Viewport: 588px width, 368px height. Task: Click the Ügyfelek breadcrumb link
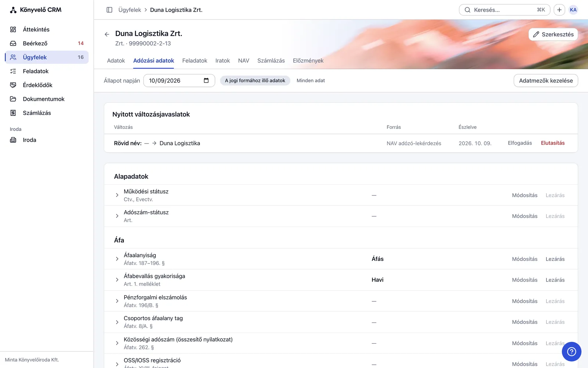[x=130, y=10]
